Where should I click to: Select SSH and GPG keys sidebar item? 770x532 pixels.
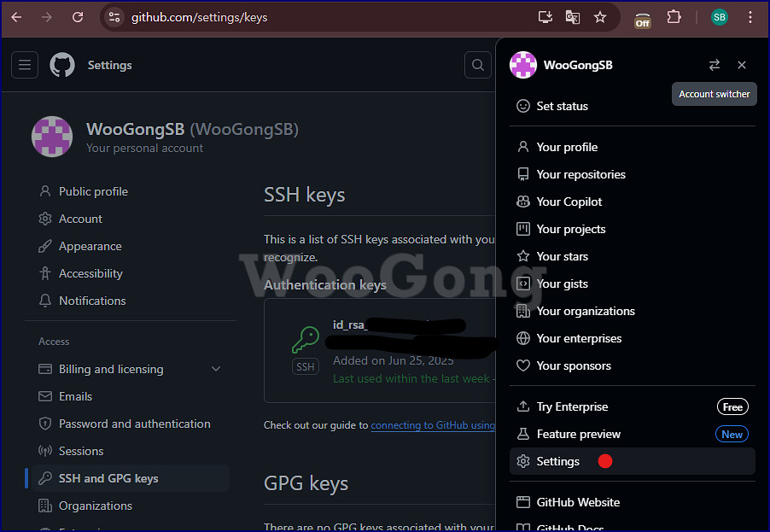(131, 478)
